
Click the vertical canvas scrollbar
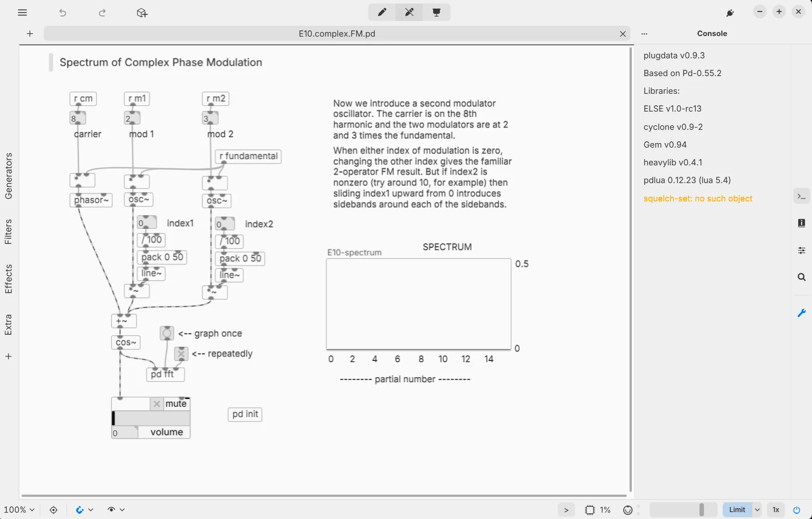tap(631, 269)
